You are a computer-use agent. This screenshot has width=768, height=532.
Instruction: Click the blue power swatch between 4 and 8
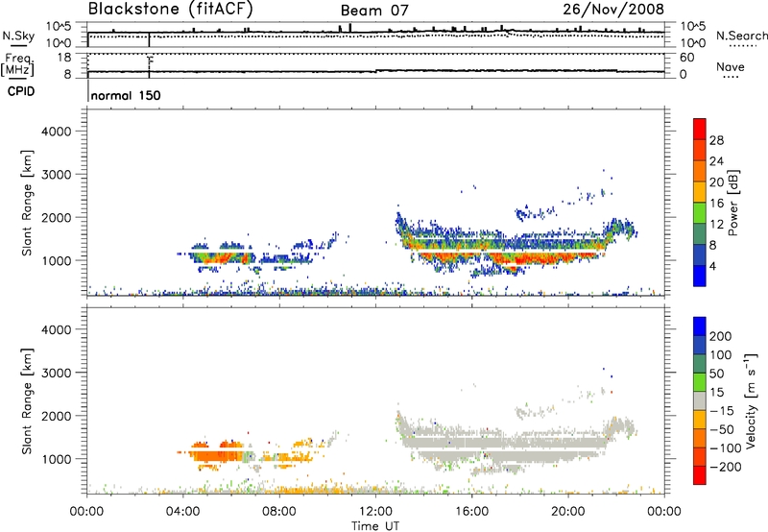700,255
